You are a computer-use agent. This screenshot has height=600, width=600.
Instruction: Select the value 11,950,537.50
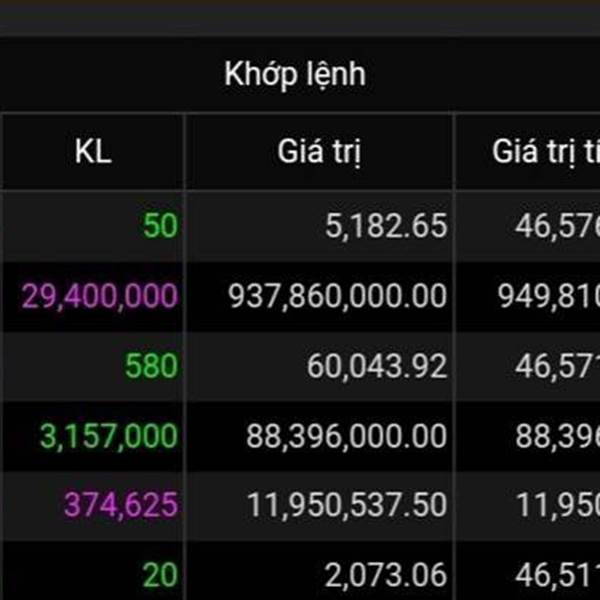click(347, 505)
